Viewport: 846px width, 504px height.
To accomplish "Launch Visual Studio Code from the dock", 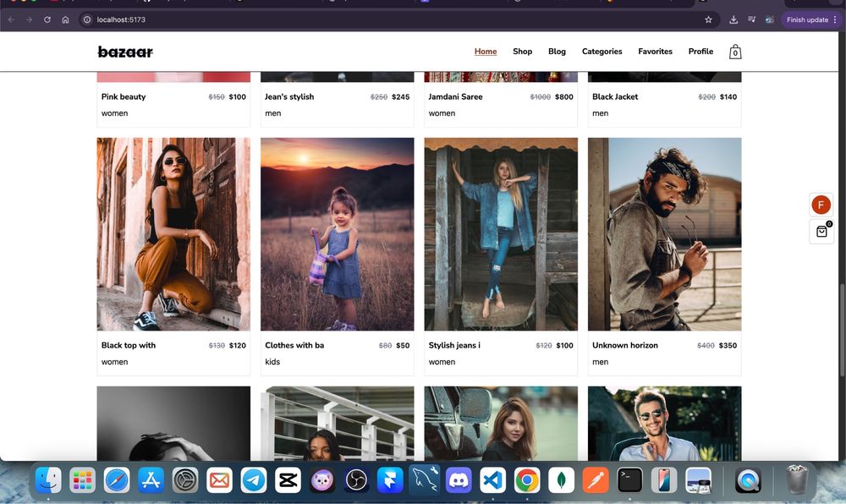I will pos(492,479).
